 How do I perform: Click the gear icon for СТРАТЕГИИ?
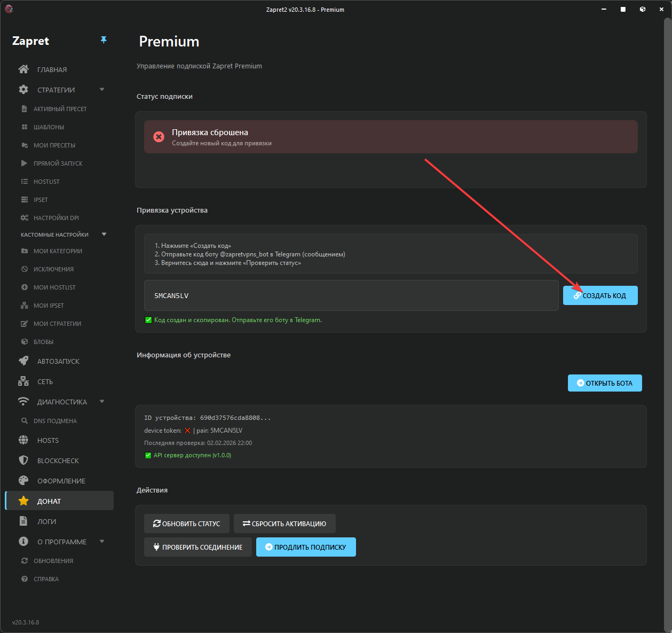tap(23, 90)
